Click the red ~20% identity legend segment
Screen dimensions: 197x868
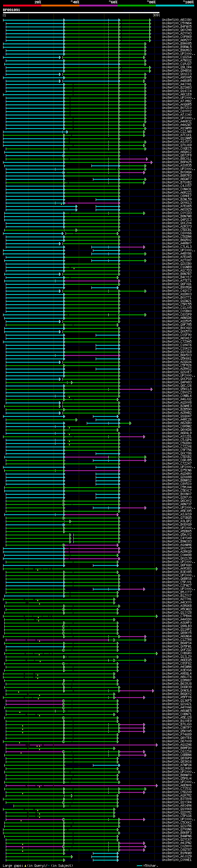tap(22, 6)
